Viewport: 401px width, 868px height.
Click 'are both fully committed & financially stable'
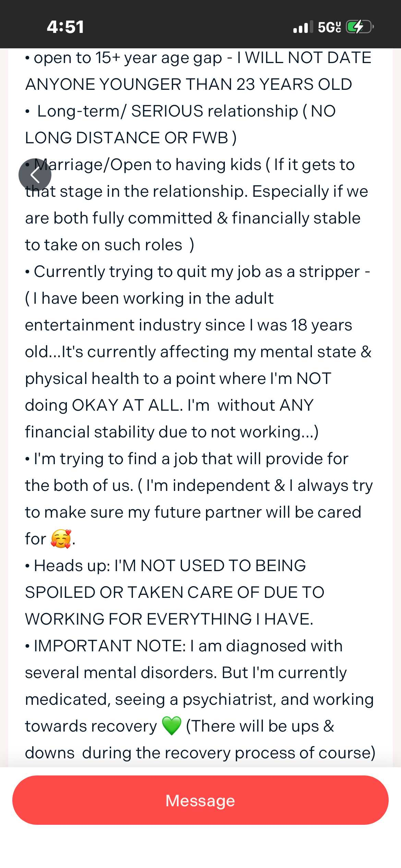[x=193, y=218]
